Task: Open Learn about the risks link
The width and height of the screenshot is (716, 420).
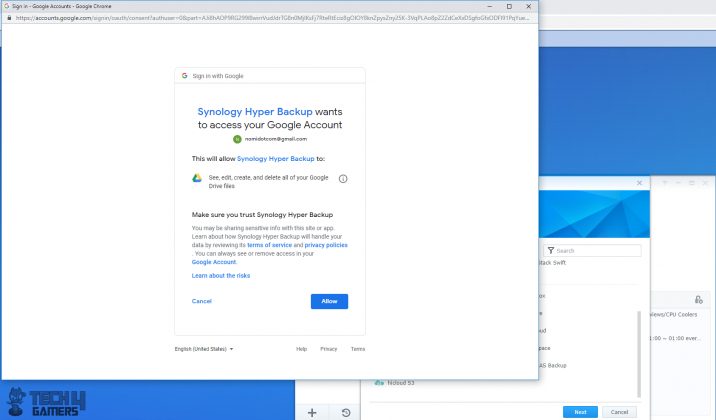Action: [x=221, y=276]
